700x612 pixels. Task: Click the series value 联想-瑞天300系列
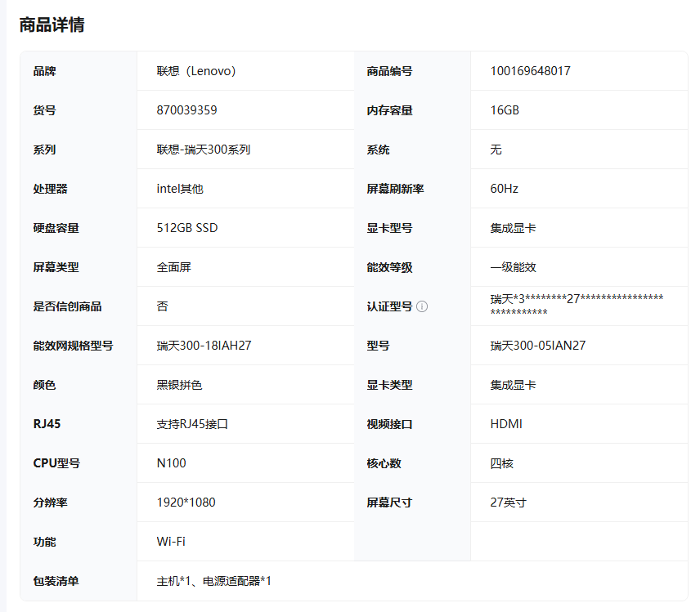coord(204,150)
